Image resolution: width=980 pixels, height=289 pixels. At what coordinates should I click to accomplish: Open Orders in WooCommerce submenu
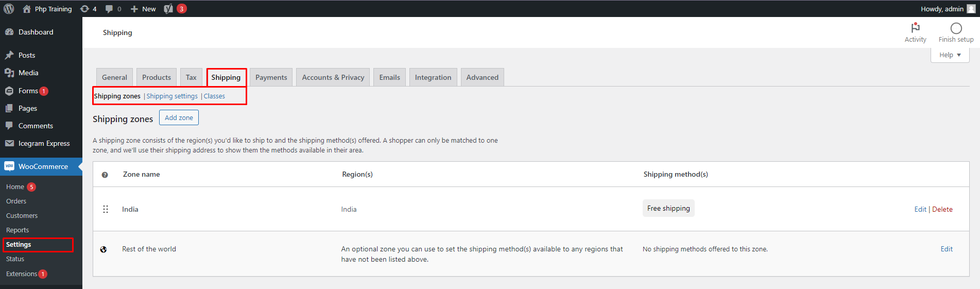[16, 201]
